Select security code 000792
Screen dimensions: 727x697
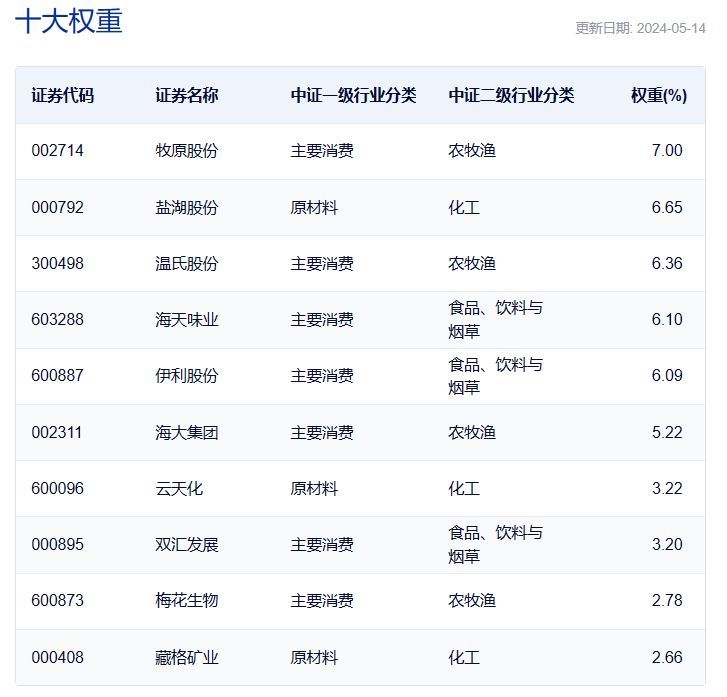[x=57, y=207]
